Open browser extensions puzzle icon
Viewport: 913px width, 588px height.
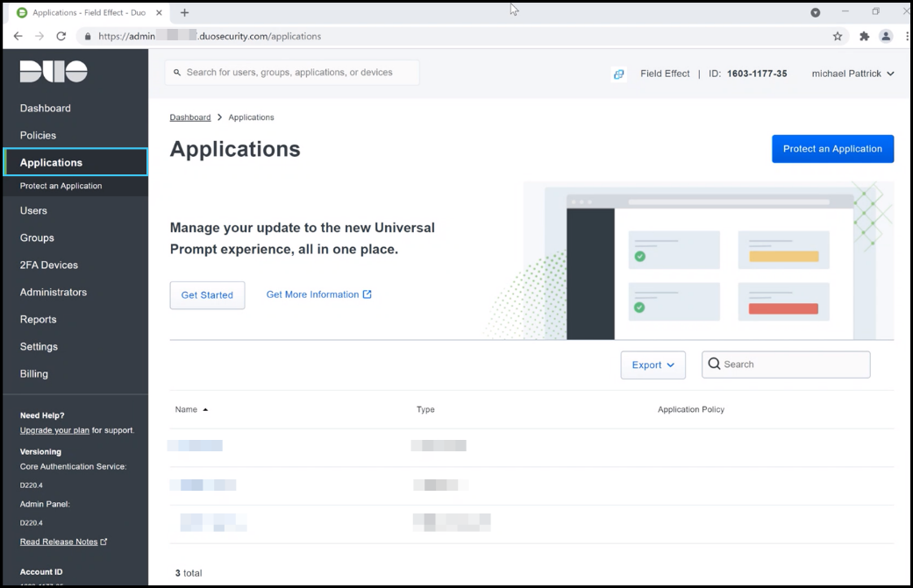pyautogui.click(x=864, y=36)
